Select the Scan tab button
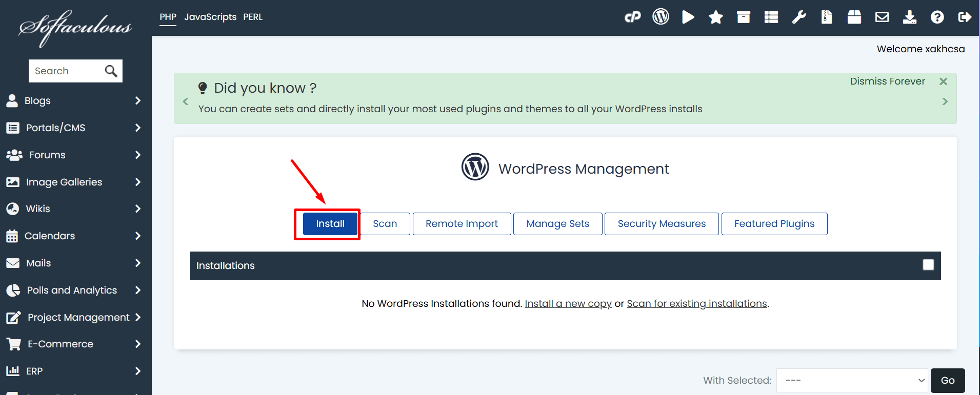Image resolution: width=980 pixels, height=395 pixels. 385,224
